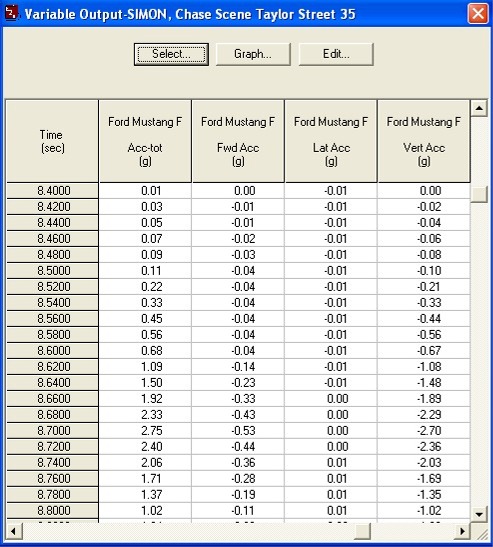This screenshot has height=547, width=493.
Task: Click Fwd Acc value -0.28
Action: coord(238,479)
